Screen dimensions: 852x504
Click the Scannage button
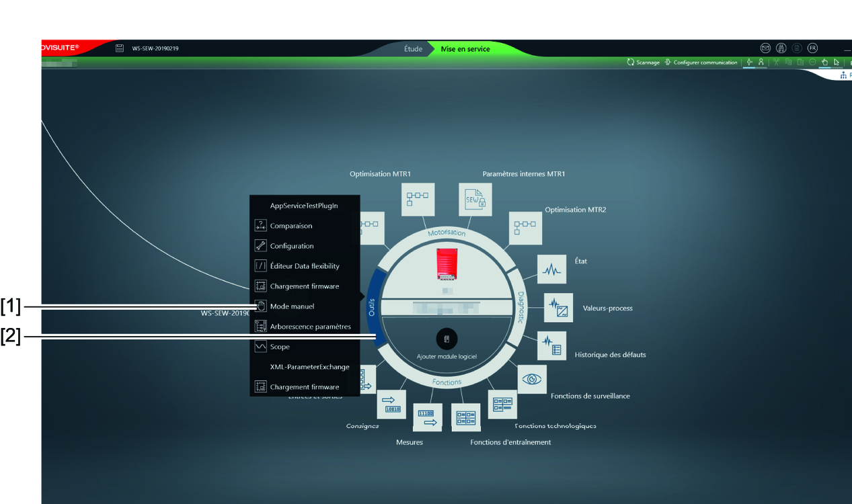click(644, 62)
